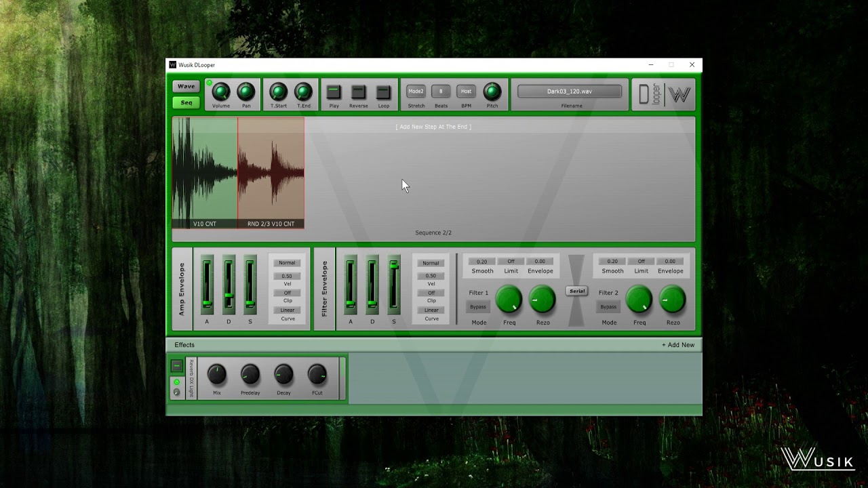Click the Pitch knob
The image size is (868, 488).
point(492,91)
